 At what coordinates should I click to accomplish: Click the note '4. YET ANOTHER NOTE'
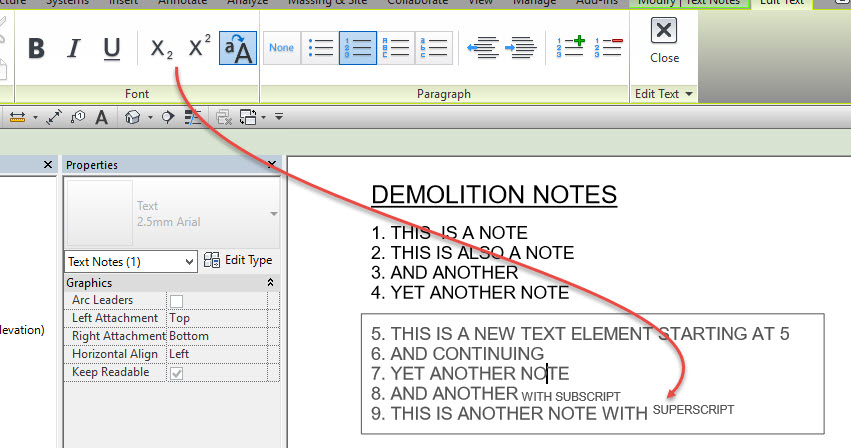(x=470, y=293)
